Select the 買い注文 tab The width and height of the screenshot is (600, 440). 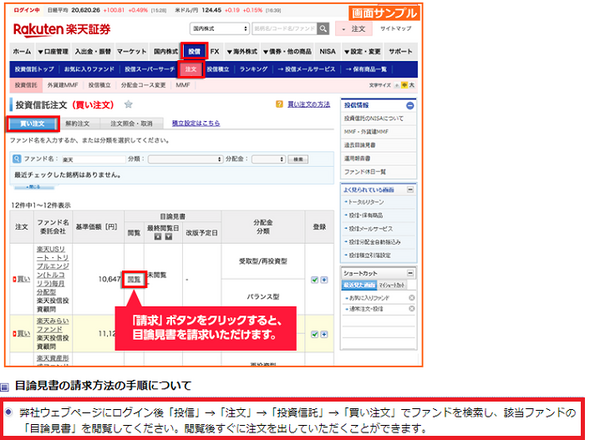(x=33, y=124)
